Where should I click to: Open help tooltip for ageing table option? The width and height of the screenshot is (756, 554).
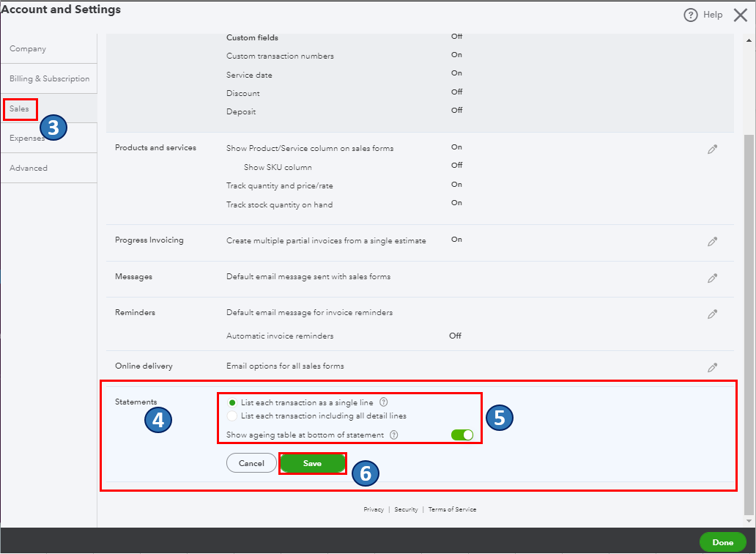(x=396, y=435)
